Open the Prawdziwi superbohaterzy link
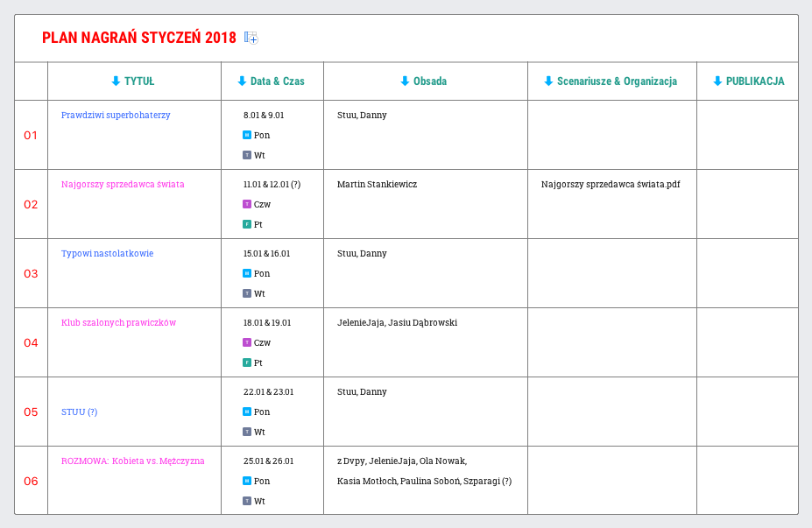The height and width of the screenshot is (528, 812). [x=115, y=115]
